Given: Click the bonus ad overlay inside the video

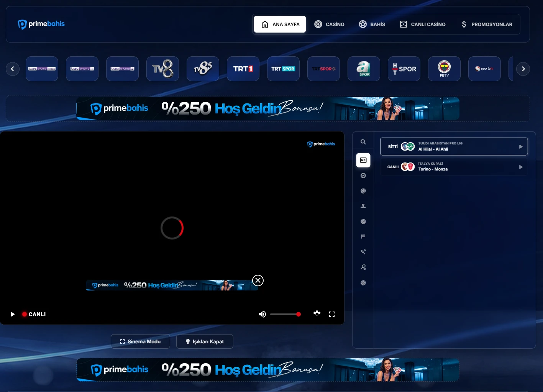Looking at the screenshot, I should click(x=172, y=285).
